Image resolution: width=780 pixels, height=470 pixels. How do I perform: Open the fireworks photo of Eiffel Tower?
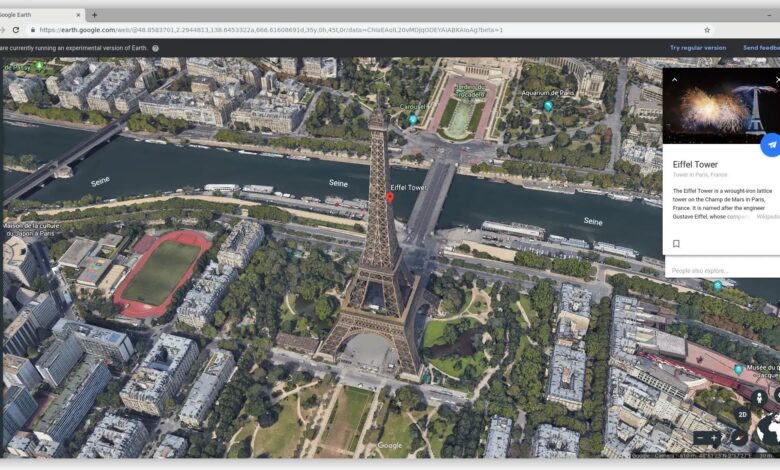721,106
